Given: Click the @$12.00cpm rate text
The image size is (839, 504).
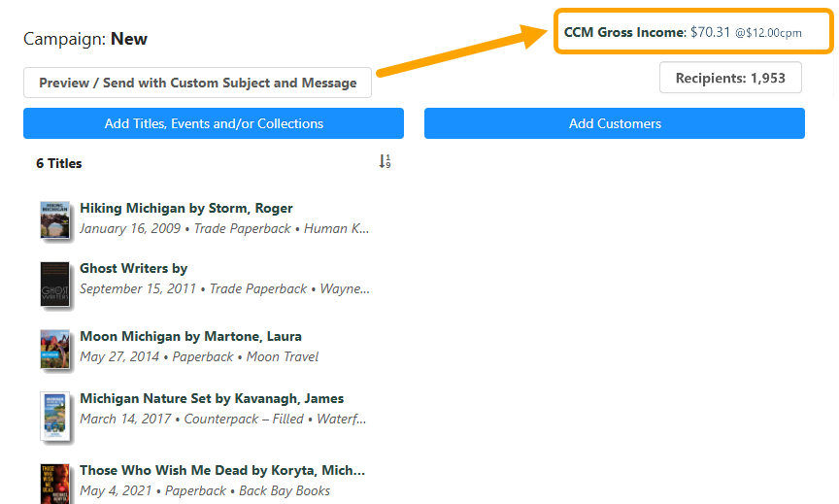Looking at the screenshot, I should coord(768,33).
